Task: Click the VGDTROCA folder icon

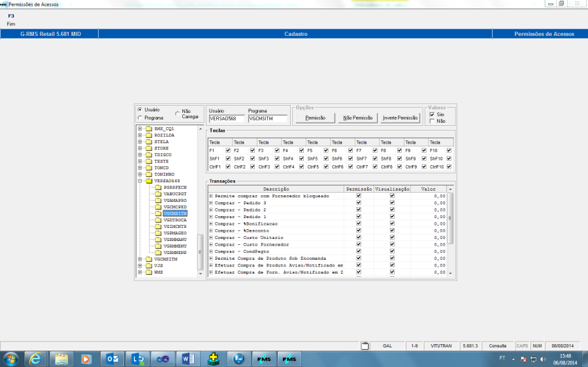Action: tap(158, 219)
